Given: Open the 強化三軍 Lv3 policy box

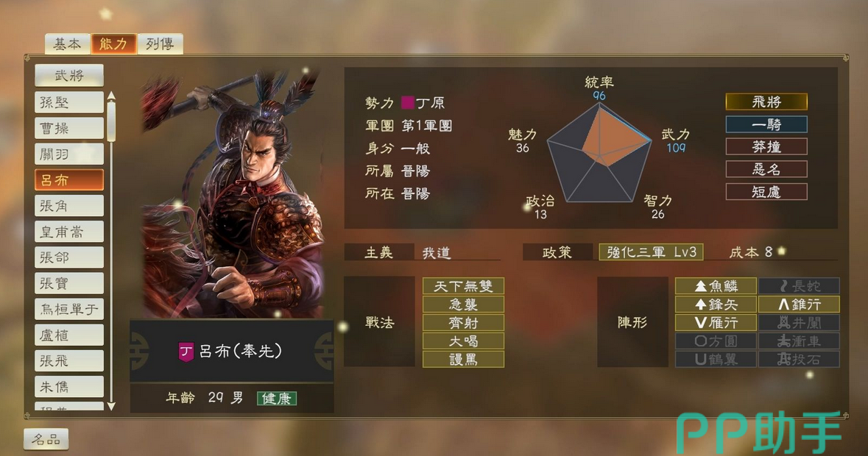Looking at the screenshot, I should 651,252.
